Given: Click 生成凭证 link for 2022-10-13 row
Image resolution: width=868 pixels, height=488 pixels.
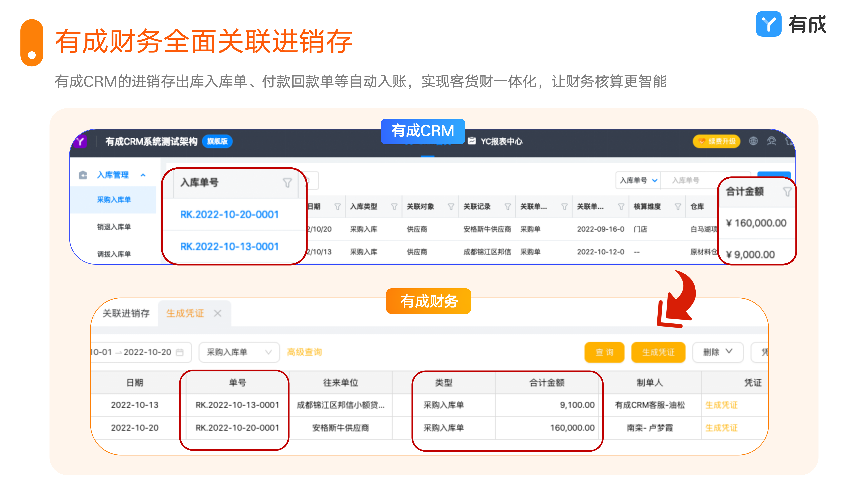Looking at the screenshot, I should click(721, 405).
